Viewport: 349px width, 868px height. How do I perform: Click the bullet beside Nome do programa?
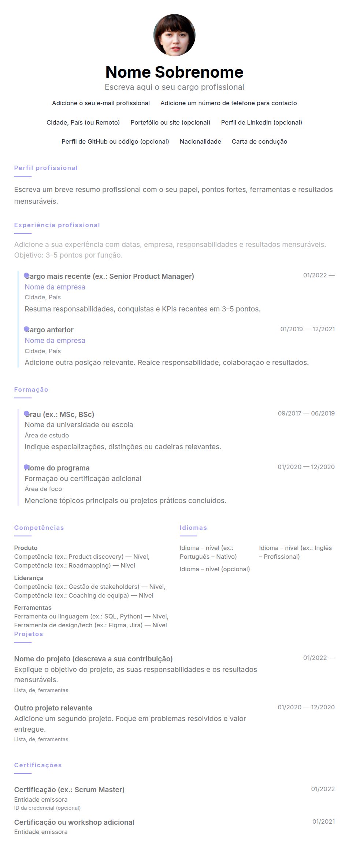click(x=26, y=467)
